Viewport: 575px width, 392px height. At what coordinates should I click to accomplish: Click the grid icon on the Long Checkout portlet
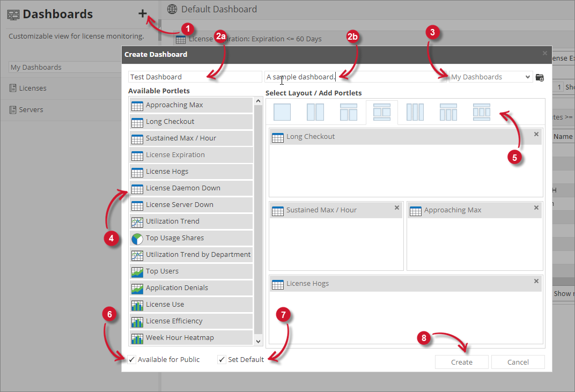point(278,137)
